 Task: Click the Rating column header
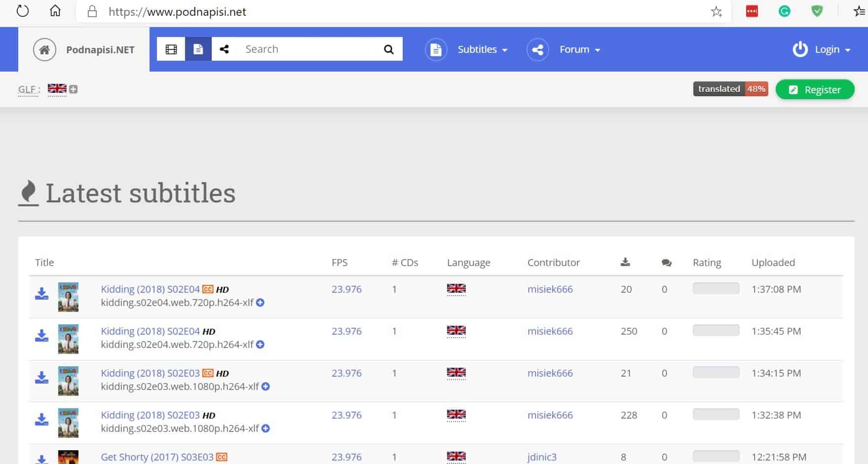pos(707,263)
